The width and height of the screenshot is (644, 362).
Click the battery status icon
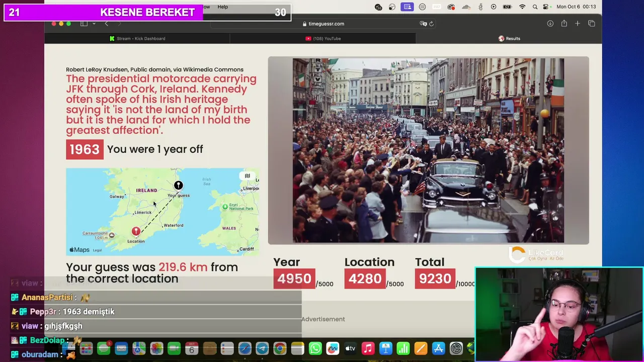point(508,7)
